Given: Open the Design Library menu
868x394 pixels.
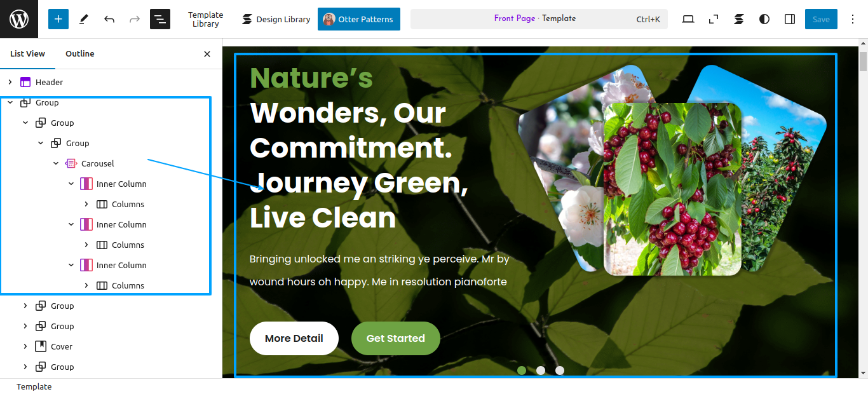Looking at the screenshot, I should click(x=276, y=19).
